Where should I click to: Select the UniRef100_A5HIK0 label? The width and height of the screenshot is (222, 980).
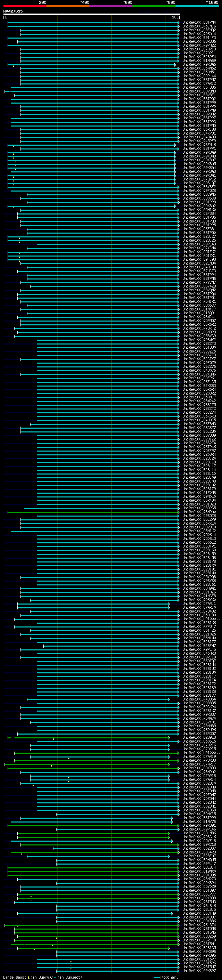199,210
